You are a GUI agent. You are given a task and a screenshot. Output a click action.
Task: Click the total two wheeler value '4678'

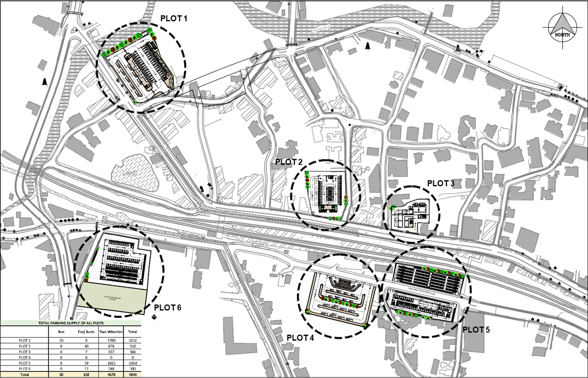[x=111, y=374]
